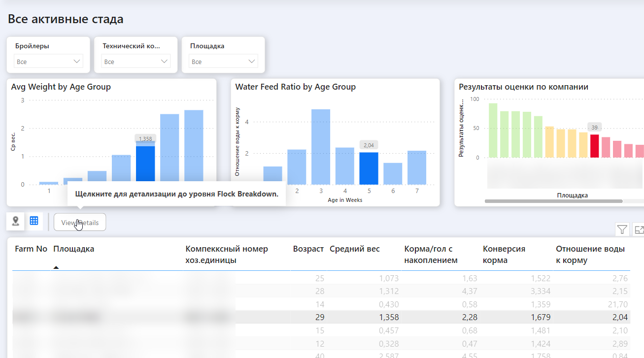Open the Площадка slicer dropdown
This screenshot has height=358, width=644.
pos(223,62)
